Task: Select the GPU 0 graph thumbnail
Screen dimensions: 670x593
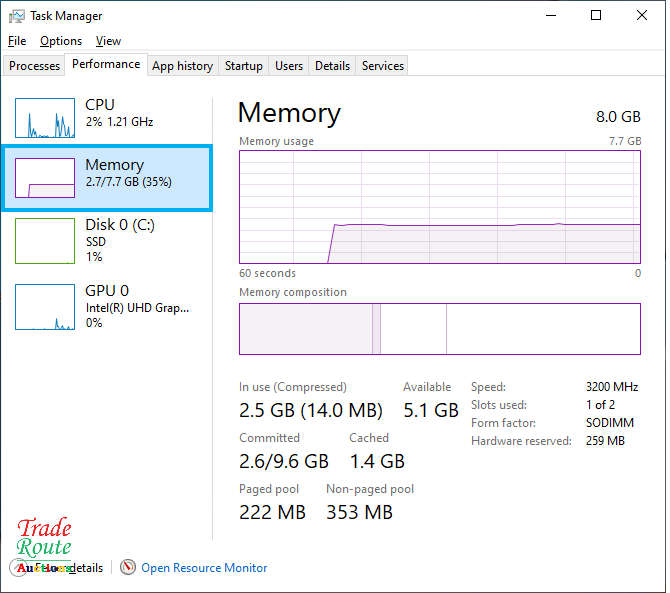Action: coord(45,306)
